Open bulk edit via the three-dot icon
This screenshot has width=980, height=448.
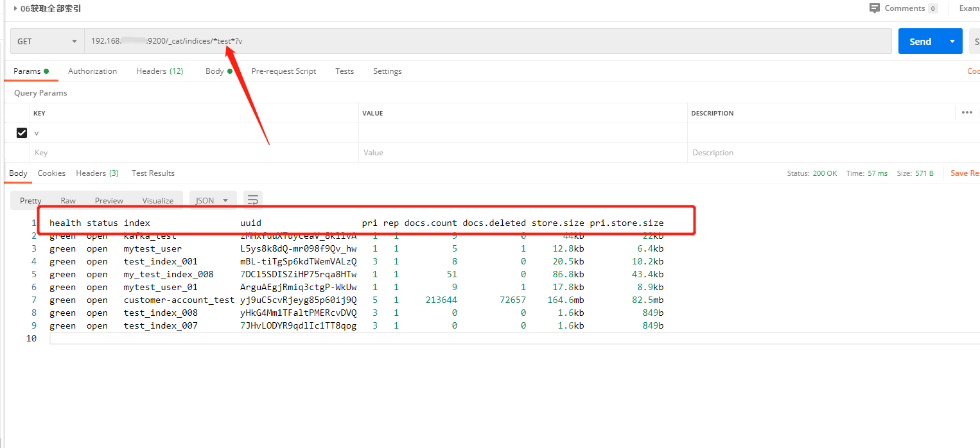[x=967, y=113]
